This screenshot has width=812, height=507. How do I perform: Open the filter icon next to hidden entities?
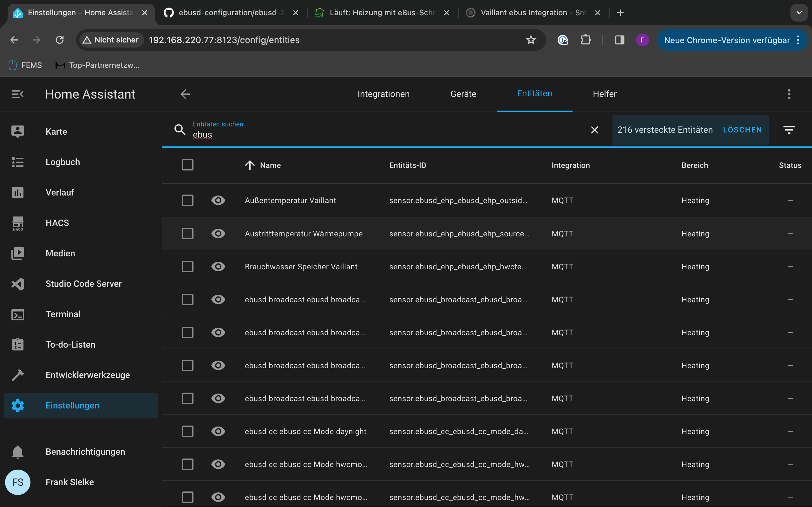point(789,130)
